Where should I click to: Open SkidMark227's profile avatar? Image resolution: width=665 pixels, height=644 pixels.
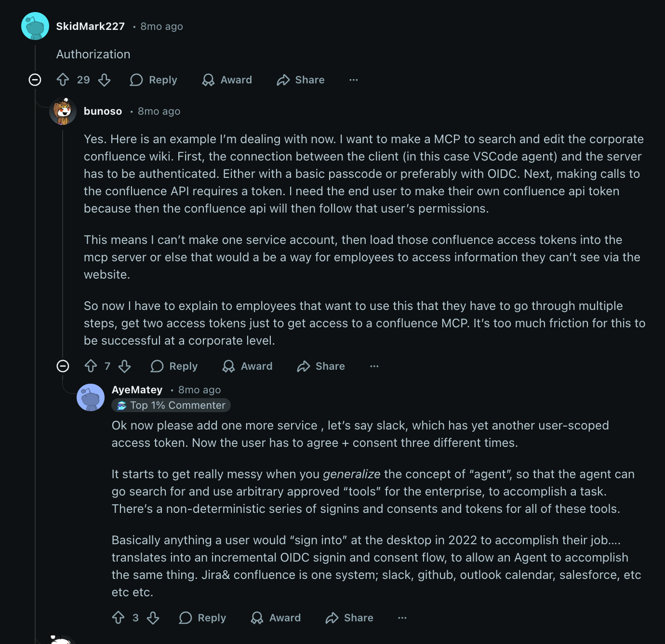34,26
